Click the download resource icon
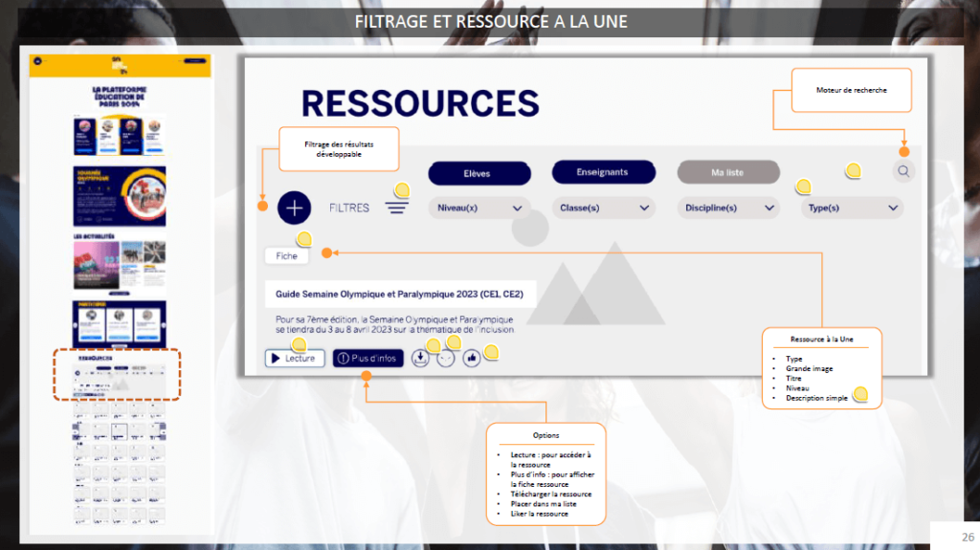980x550 pixels. [x=420, y=358]
